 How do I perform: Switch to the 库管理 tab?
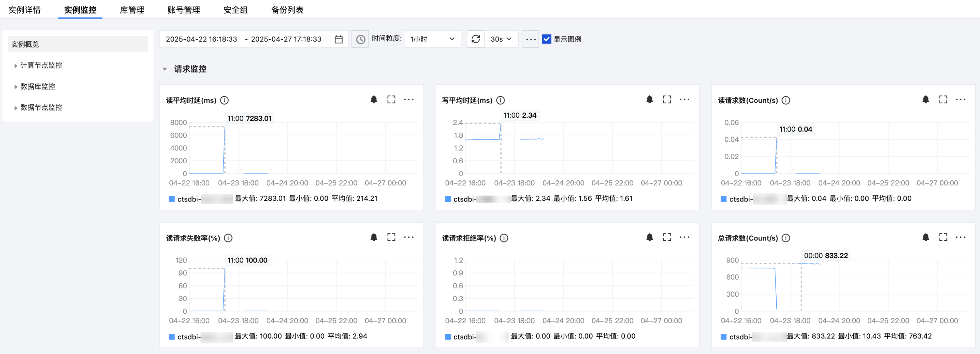pos(132,10)
